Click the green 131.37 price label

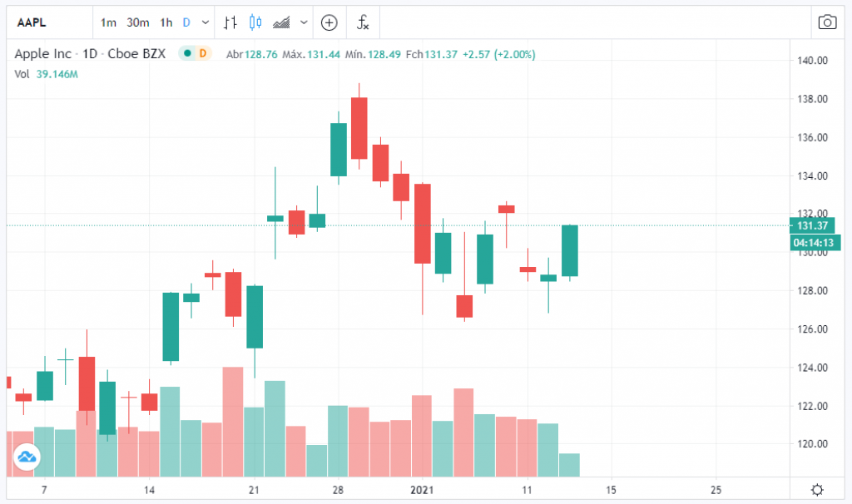(x=814, y=225)
